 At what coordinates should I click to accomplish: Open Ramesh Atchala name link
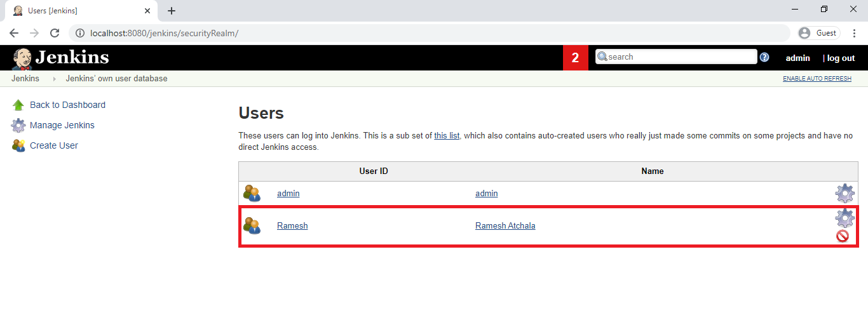click(x=505, y=225)
